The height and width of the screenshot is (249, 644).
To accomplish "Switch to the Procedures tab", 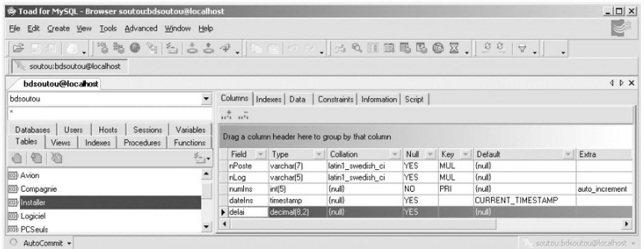I will (142, 143).
